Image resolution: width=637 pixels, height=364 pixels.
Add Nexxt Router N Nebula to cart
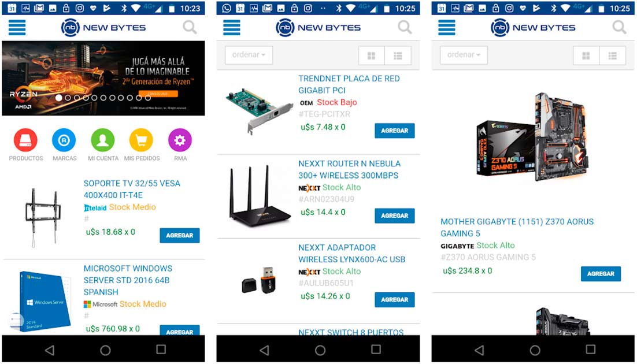394,216
